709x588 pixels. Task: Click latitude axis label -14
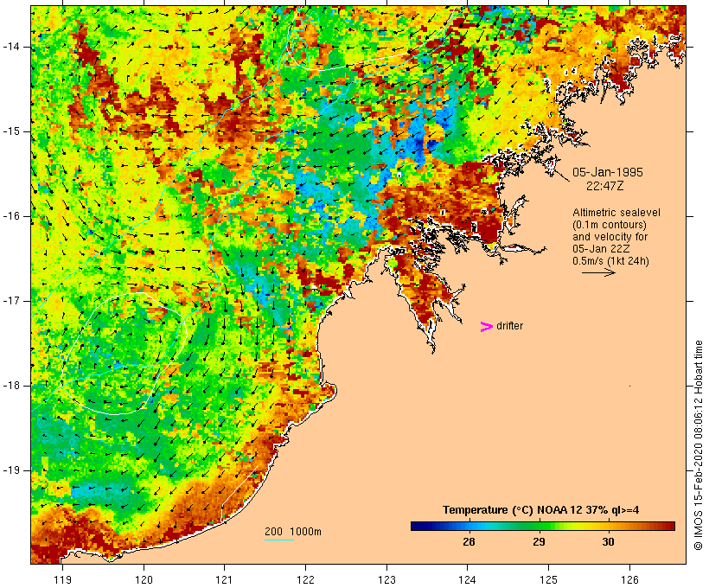[x=11, y=47]
